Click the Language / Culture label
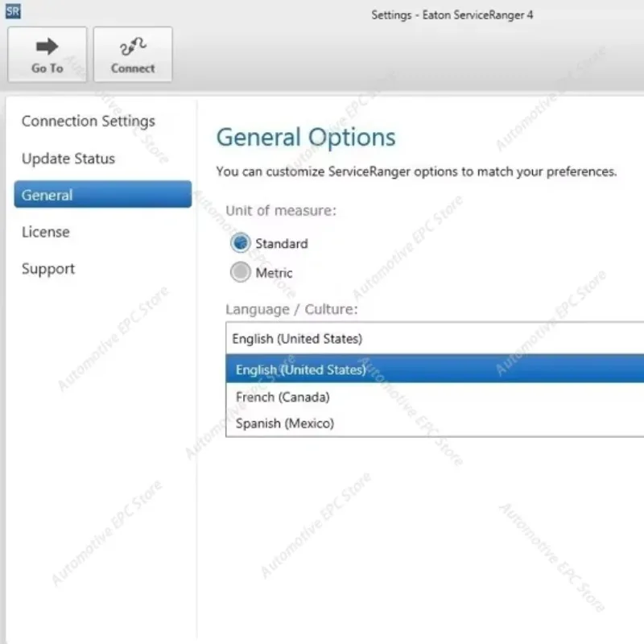Image resolution: width=644 pixels, height=644 pixels. [x=291, y=309]
